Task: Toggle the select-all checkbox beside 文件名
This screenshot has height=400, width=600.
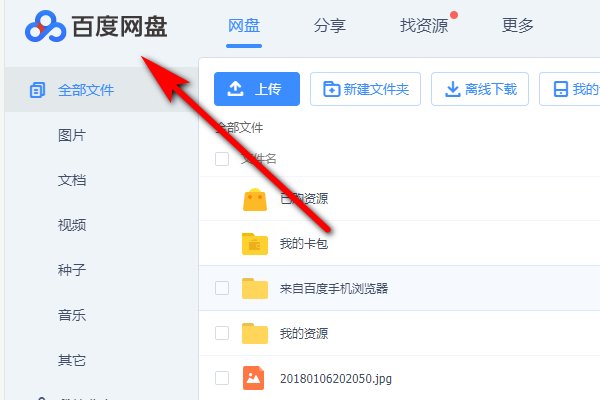Action: click(x=222, y=159)
